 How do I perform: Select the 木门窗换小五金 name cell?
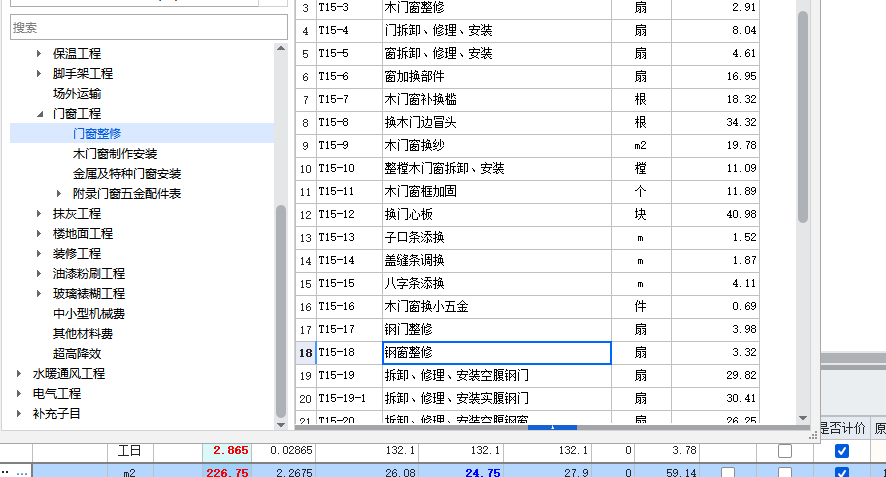coord(497,306)
